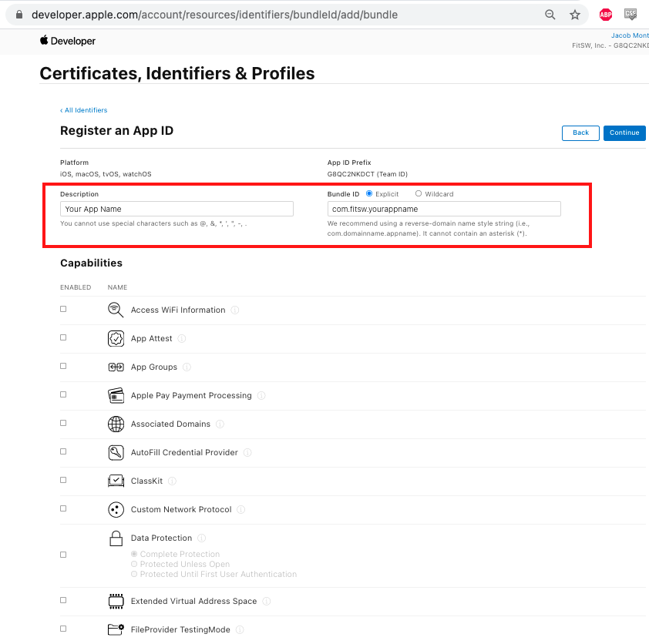The image size is (649, 644).
Task: Open the Jacob Mont account link
Action: (630, 35)
